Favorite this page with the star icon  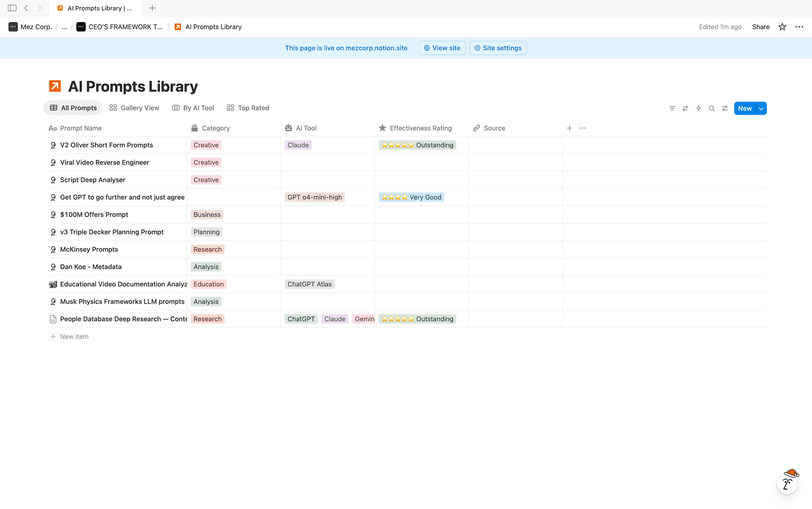(x=782, y=27)
